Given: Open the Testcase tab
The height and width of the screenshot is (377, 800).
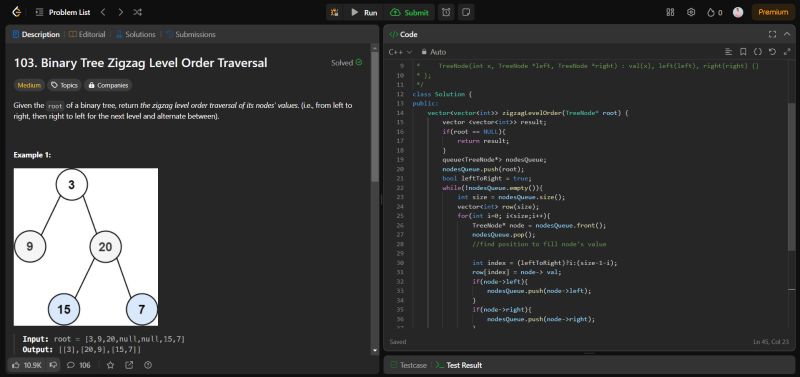Looking at the screenshot, I should point(409,365).
